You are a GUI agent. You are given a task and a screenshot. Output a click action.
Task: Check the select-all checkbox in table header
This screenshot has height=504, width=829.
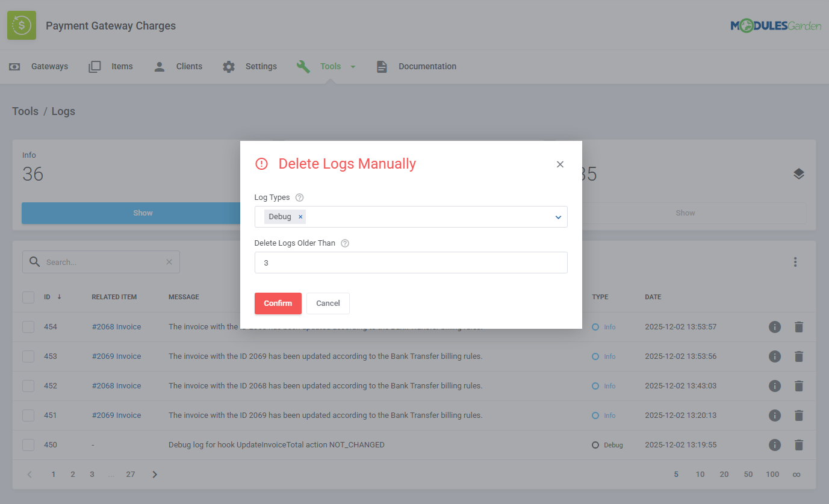click(28, 297)
